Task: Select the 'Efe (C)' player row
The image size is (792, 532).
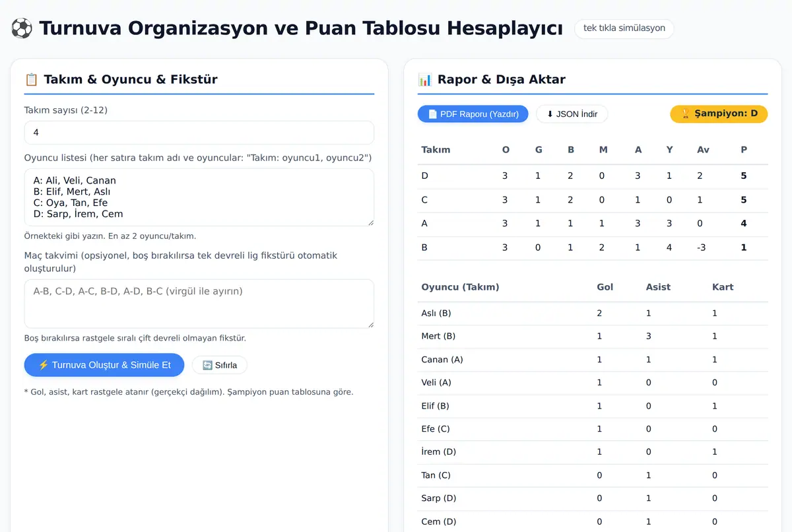Action: (x=593, y=429)
